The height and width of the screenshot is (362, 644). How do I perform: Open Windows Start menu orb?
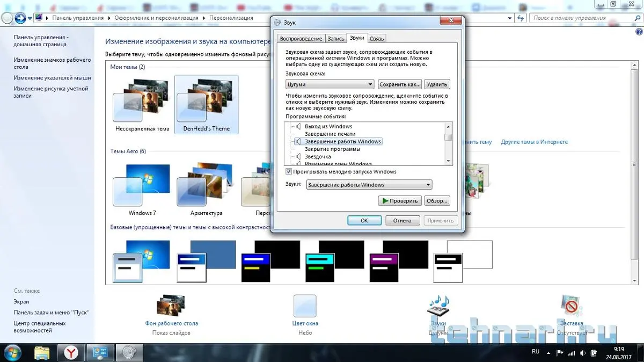tap(12, 352)
